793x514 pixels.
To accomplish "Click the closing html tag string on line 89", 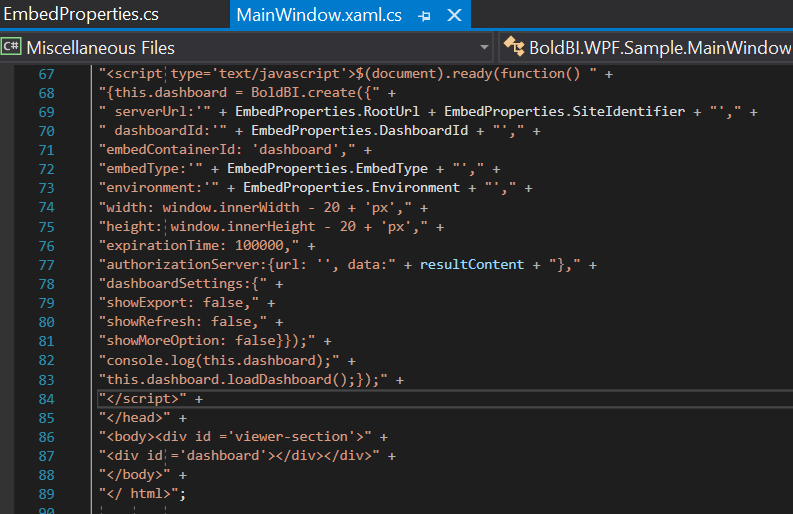I will tap(138, 493).
